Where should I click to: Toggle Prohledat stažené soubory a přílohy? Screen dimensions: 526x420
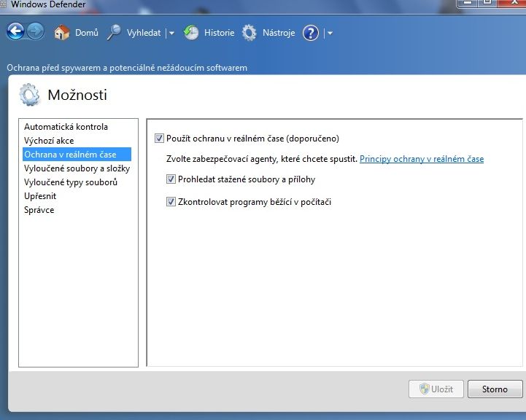point(171,179)
